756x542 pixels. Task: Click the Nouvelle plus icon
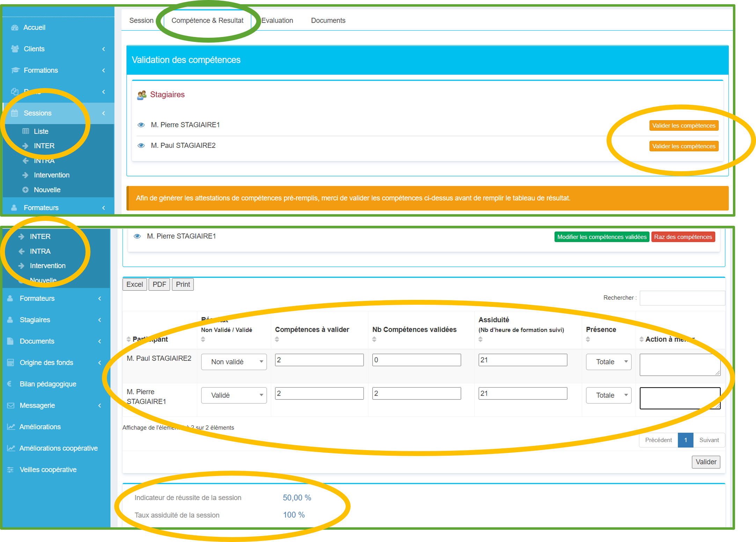[25, 190]
